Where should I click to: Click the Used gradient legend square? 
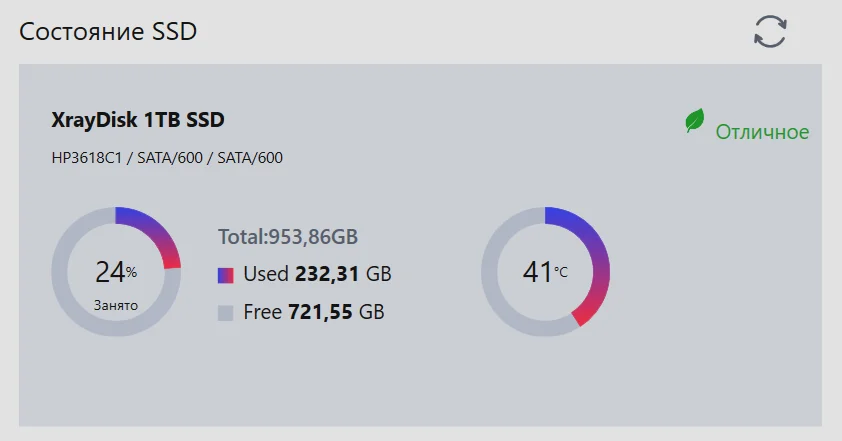[226, 275]
